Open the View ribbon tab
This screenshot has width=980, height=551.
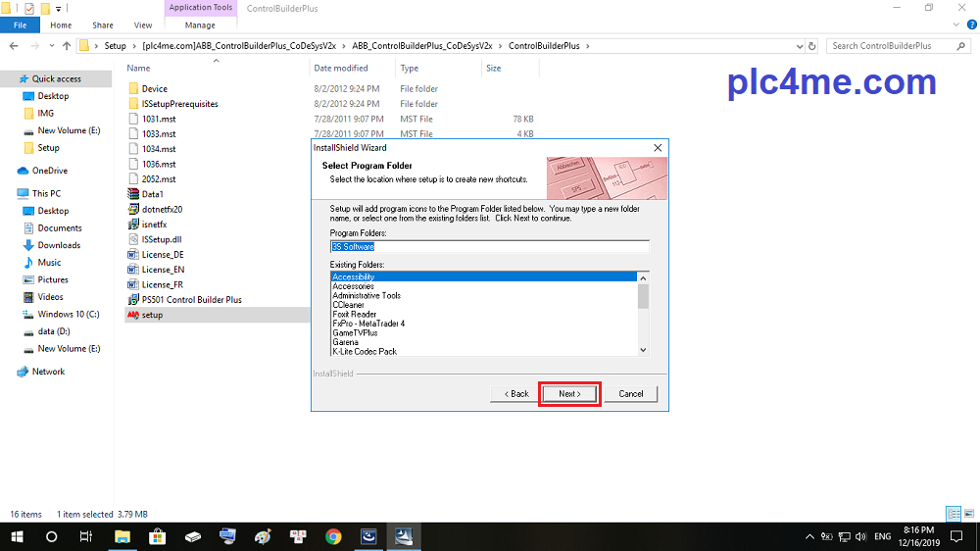(142, 25)
